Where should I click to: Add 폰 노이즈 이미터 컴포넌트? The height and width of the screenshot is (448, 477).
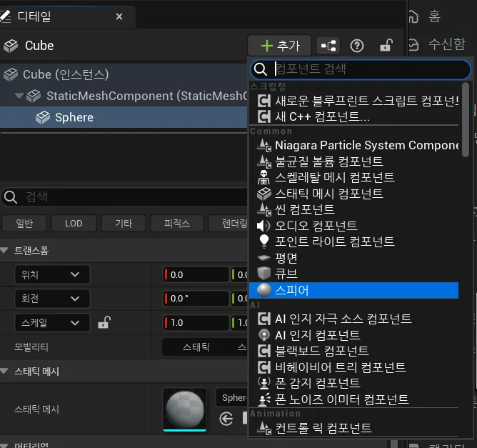pyautogui.click(x=353, y=399)
